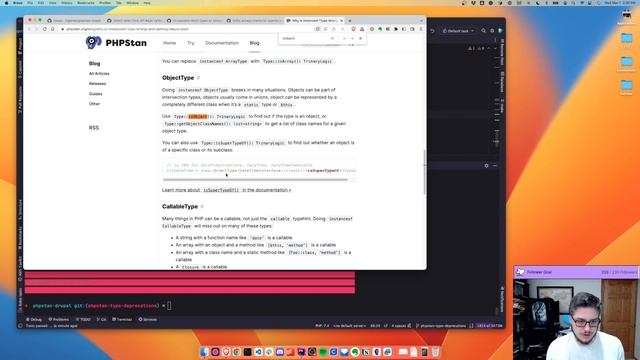Click the IDE undo arrow icon
Image resolution: width=640 pixels, height=360 pixels.
(432, 31)
